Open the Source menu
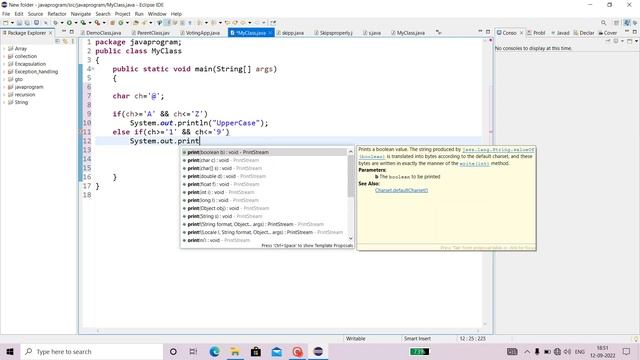This screenshot has width=640, height=360. pos(35,14)
